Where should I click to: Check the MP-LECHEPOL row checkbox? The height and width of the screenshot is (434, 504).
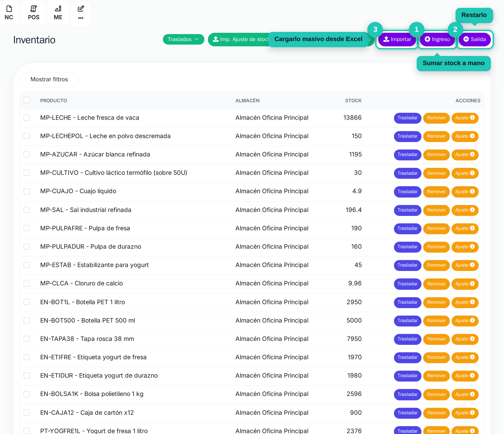click(x=27, y=136)
